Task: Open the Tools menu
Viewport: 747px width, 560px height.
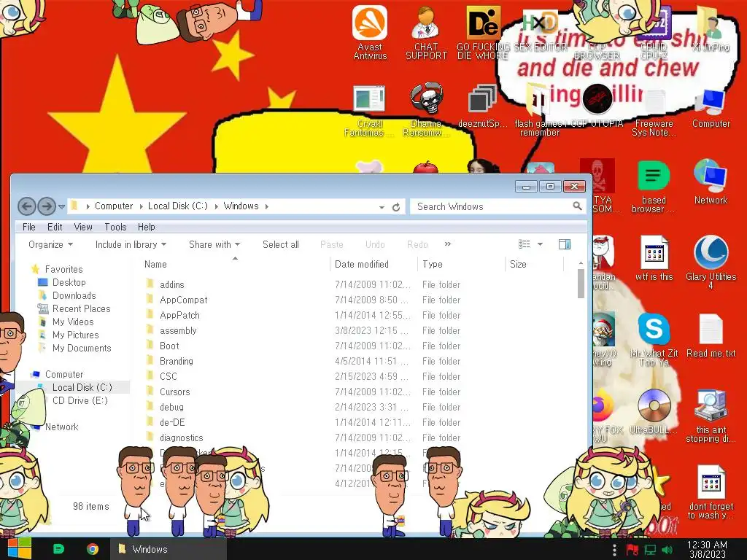Action: tap(115, 227)
